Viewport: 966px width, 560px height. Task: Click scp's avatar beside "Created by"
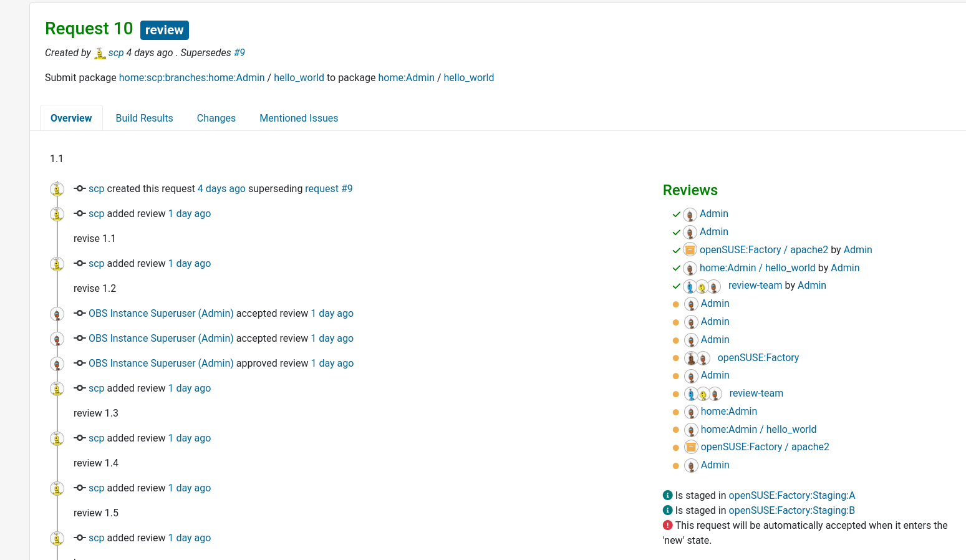pos(100,53)
